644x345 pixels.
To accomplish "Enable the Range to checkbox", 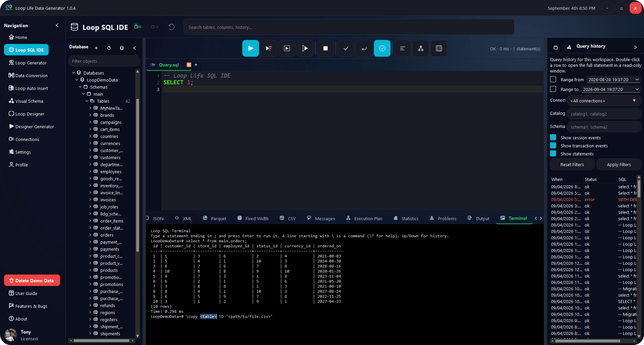I will click(x=553, y=89).
